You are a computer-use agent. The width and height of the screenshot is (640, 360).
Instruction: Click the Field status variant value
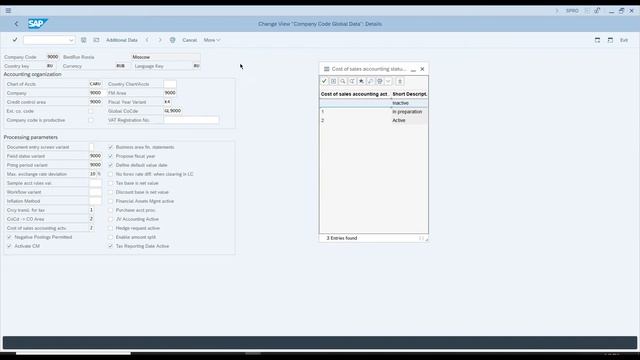tap(95, 156)
